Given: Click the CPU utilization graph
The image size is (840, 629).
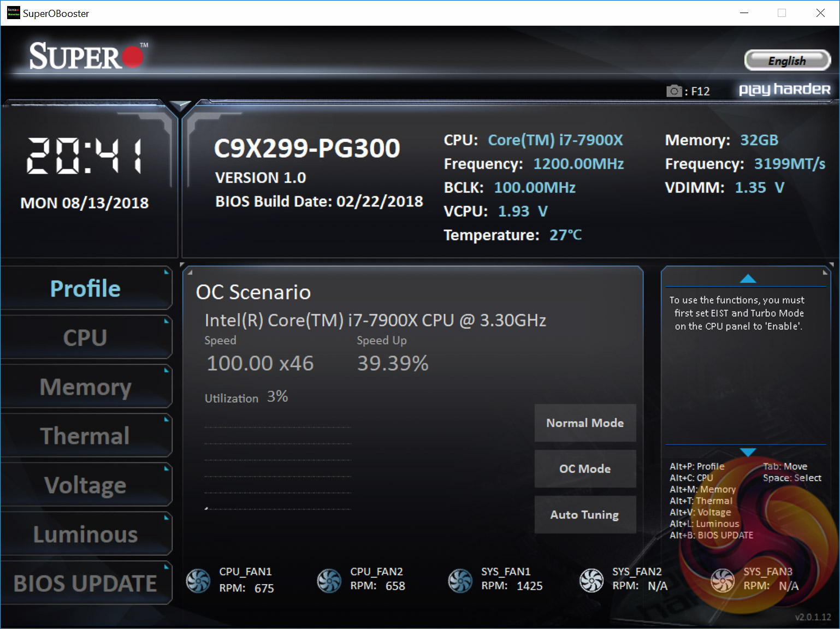Looking at the screenshot, I should pyautogui.click(x=278, y=467).
